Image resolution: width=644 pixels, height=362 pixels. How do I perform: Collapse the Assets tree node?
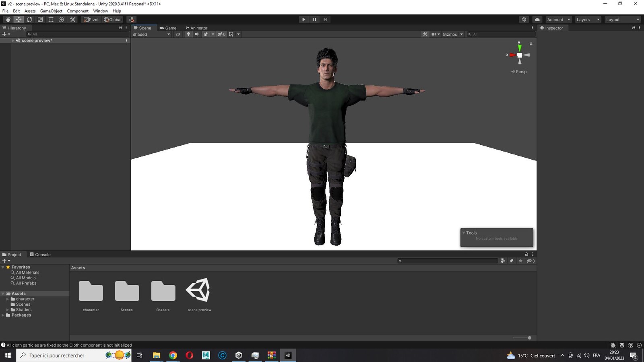[x=3, y=294]
